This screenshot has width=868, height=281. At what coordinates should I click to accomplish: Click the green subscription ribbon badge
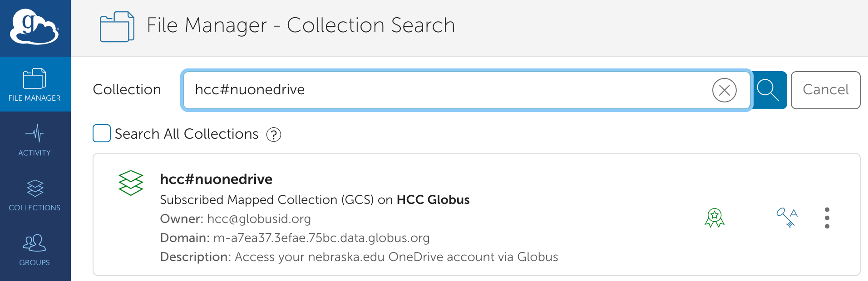tap(714, 218)
